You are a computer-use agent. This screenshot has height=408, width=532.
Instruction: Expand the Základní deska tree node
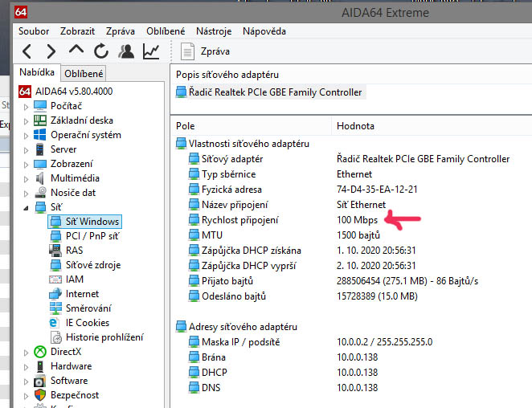27,121
